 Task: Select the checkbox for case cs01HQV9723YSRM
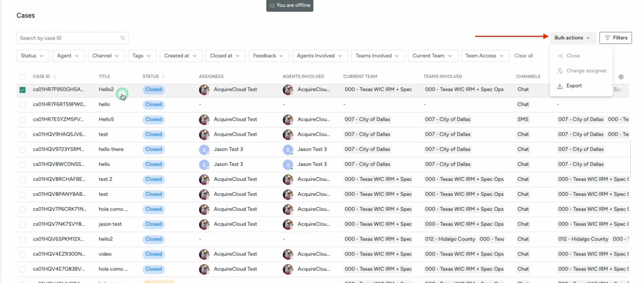click(23, 150)
